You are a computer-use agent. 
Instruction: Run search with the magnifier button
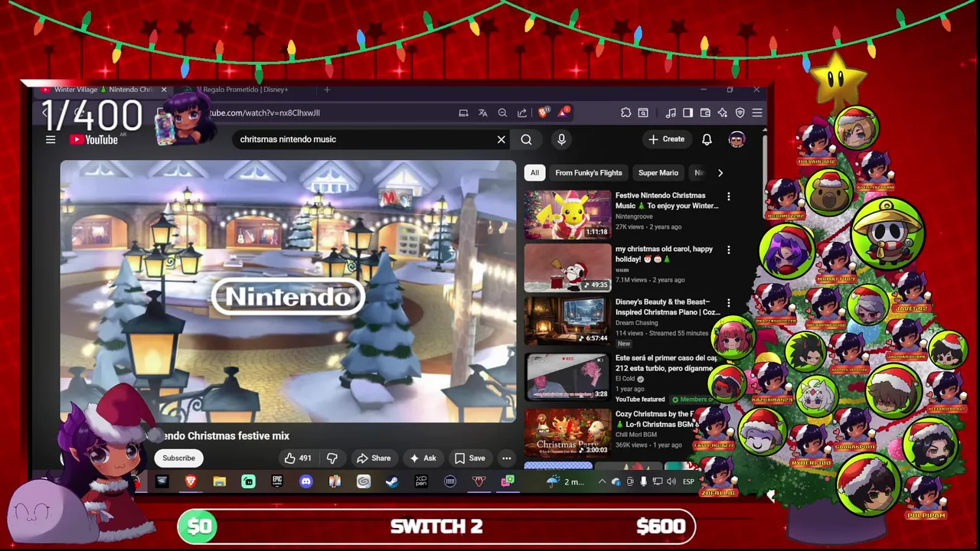pyautogui.click(x=526, y=139)
